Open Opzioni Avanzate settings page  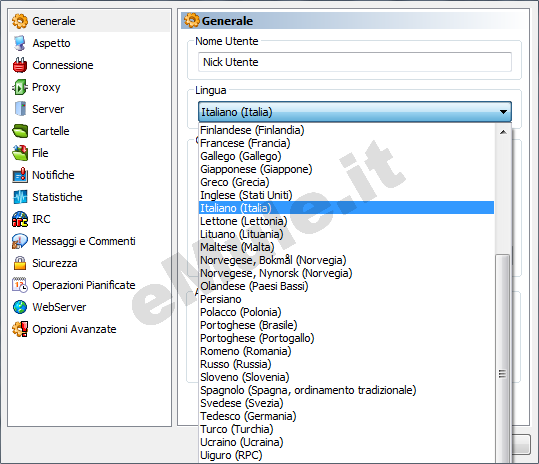coord(74,329)
